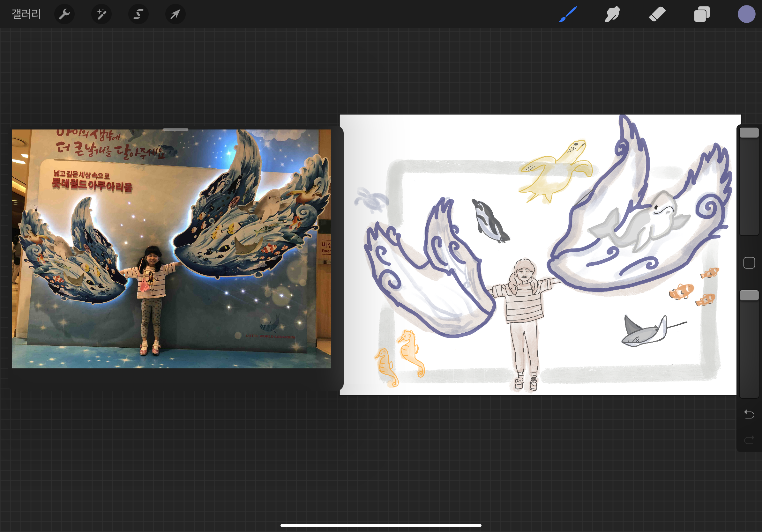Activate the Selection S-shaped tool
The image size is (762, 532).
[138, 14]
